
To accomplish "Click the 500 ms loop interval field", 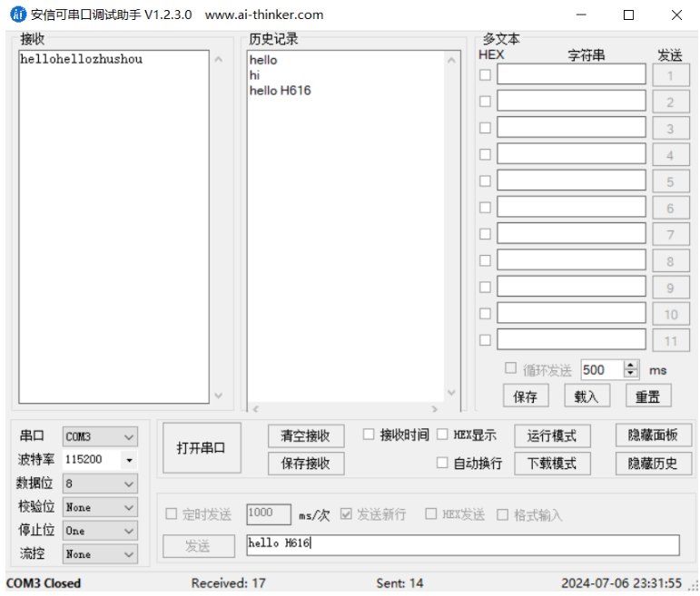I will 603,370.
